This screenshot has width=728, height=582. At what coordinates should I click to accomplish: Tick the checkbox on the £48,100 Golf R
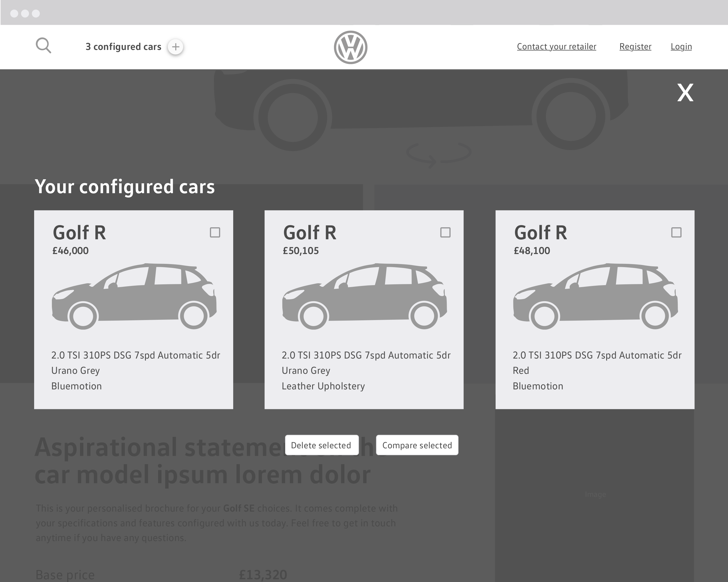(x=676, y=232)
